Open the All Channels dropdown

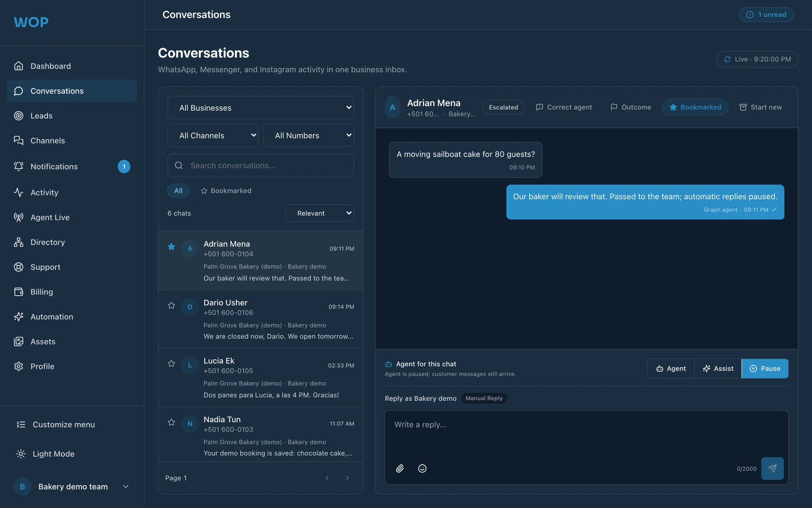tap(213, 135)
